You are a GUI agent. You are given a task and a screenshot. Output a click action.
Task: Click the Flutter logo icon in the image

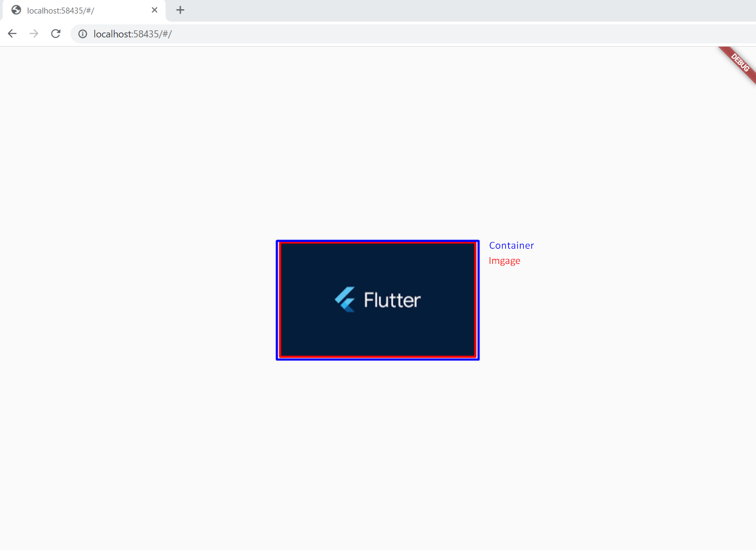pos(345,299)
